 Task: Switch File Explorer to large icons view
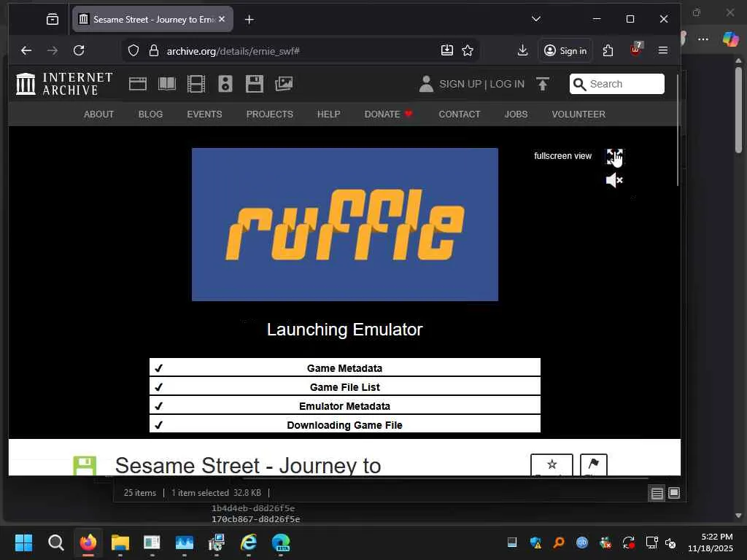[673, 493]
